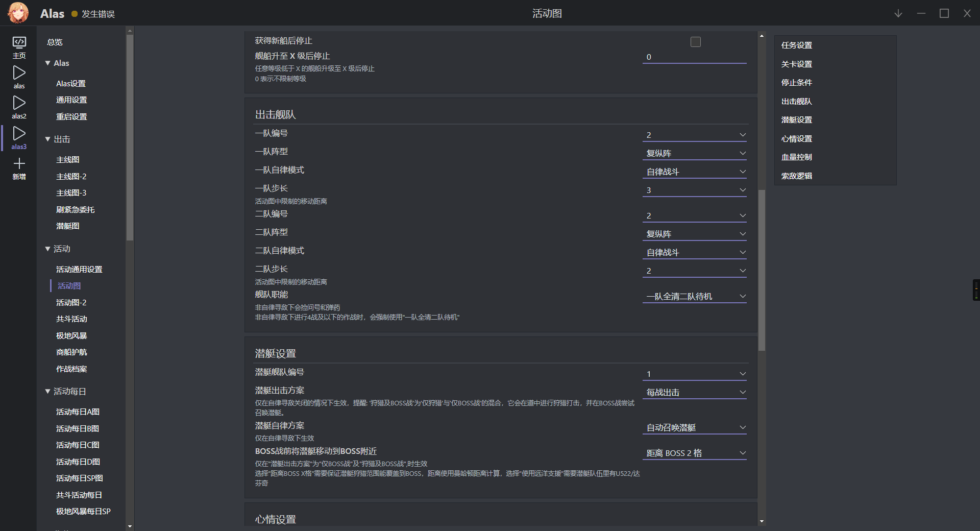980x531 pixels.
Task: Jump to 停止条件 section
Action: coord(797,82)
